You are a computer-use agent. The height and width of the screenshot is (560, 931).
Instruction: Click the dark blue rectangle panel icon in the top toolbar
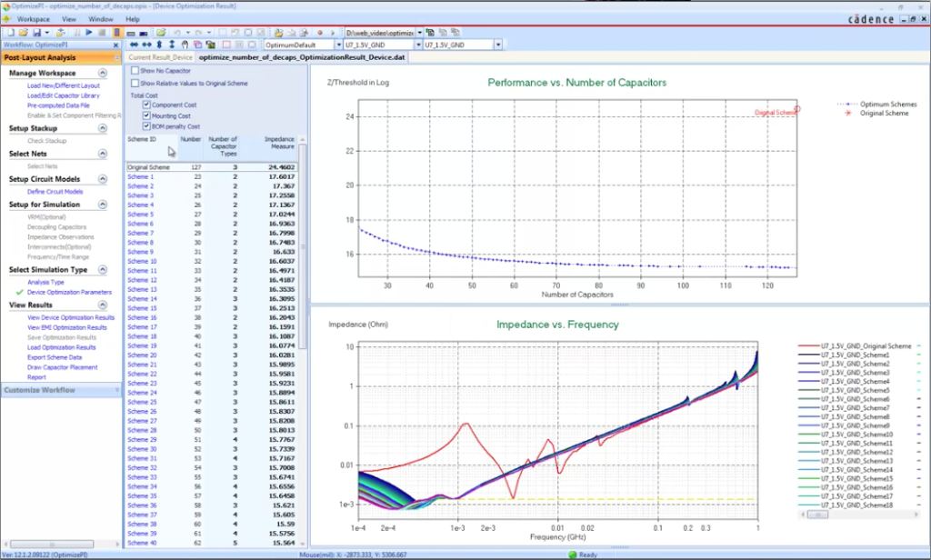[143, 34]
